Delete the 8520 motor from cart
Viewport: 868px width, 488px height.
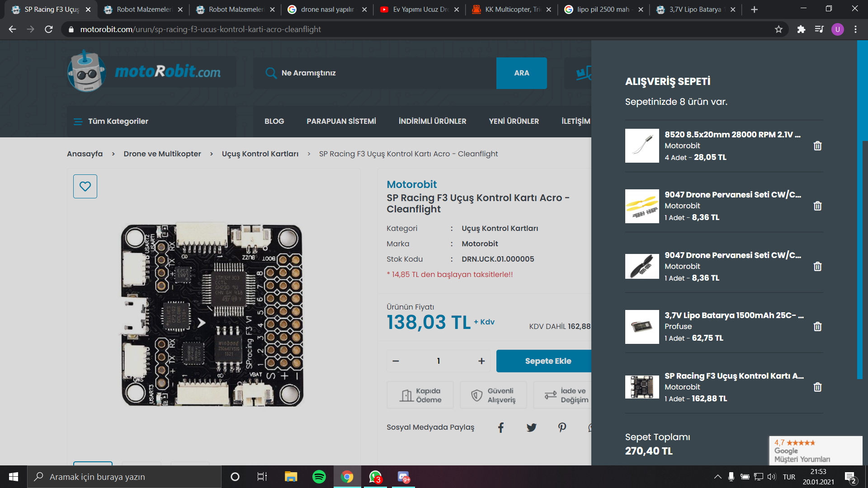pyautogui.click(x=817, y=146)
